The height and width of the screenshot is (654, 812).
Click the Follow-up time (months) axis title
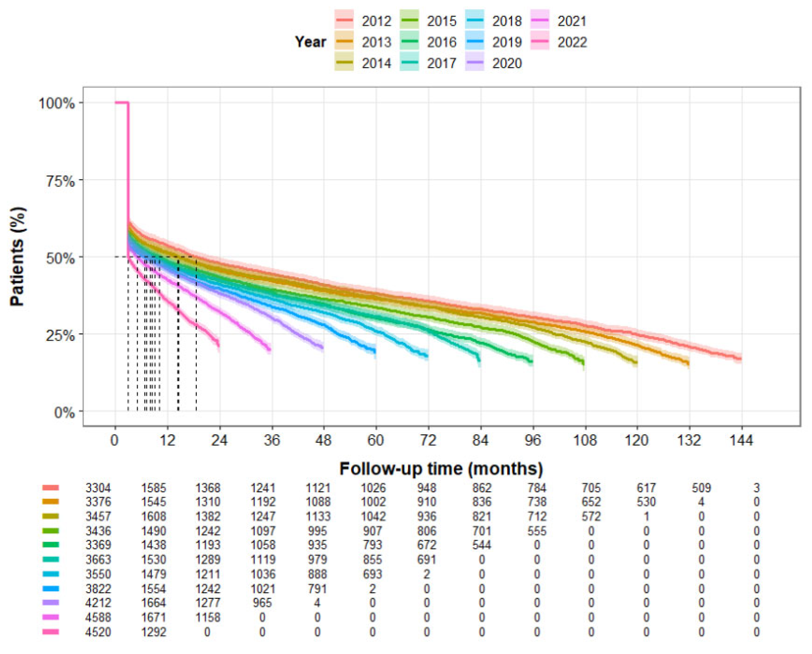[x=441, y=469]
